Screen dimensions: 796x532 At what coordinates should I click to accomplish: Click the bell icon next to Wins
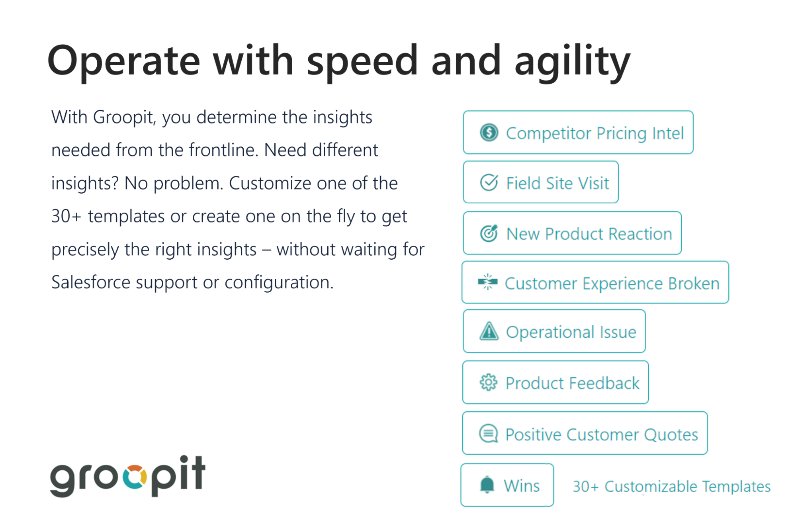click(x=487, y=485)
